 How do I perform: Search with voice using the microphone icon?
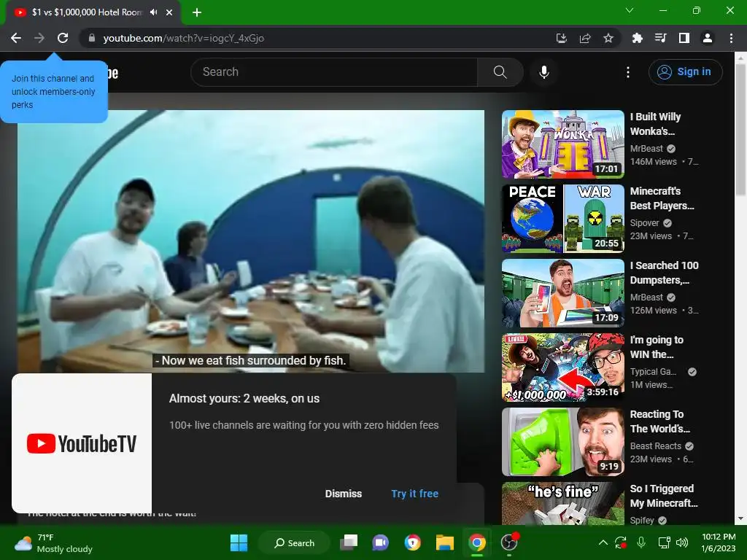coord(543,72)
